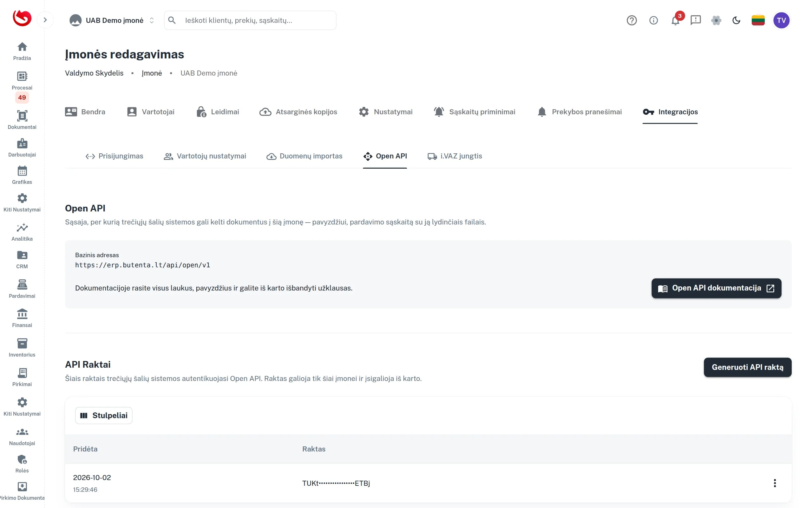This screenshot has width=812, height=508.
Task: Open Naudotojai sidebar section
Action: pos(22,436)
